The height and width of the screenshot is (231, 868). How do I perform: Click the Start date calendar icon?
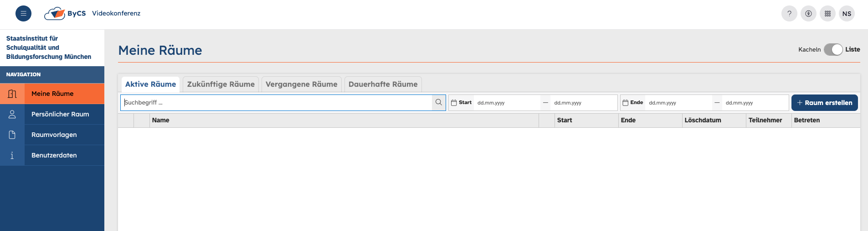[454, 103]
